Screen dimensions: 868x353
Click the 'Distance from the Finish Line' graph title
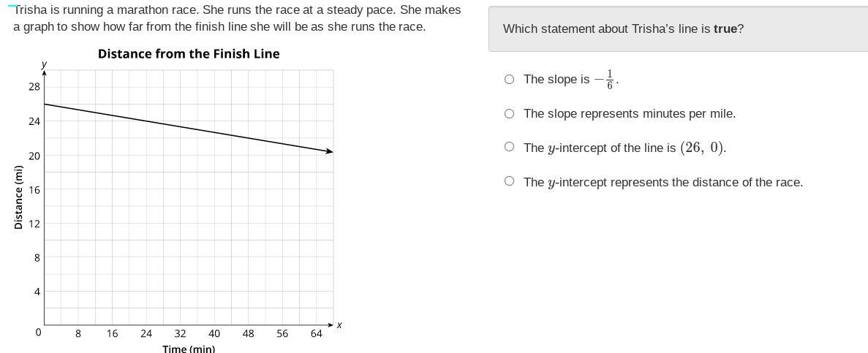[x=189, y=54]
